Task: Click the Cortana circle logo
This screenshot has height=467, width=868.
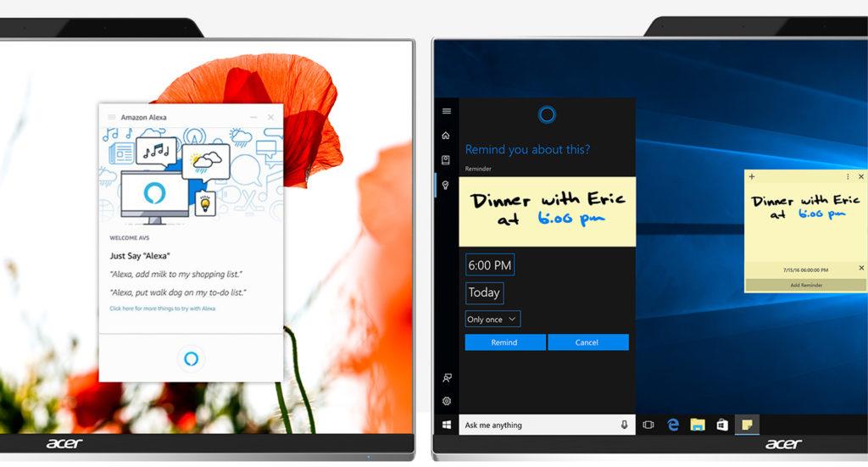Action: pos(547,114)
